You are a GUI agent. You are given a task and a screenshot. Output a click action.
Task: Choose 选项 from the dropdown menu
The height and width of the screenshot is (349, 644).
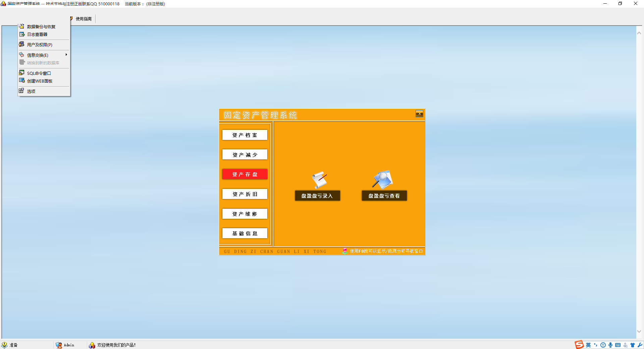tap(31, 91)
